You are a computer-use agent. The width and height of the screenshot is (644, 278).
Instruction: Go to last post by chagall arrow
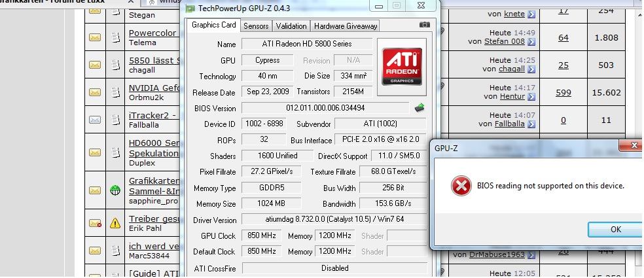coord(531,69)
